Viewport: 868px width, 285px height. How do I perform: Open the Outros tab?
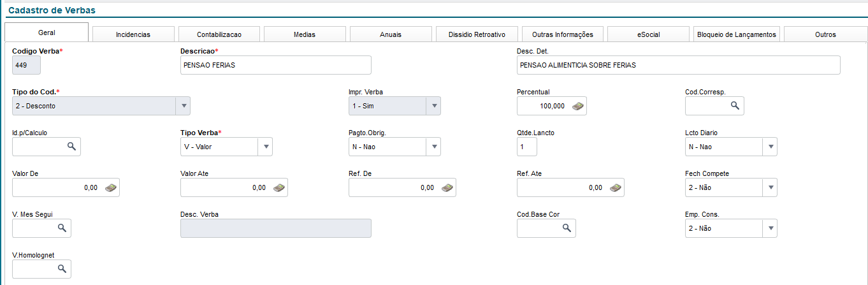click(825, 34)
